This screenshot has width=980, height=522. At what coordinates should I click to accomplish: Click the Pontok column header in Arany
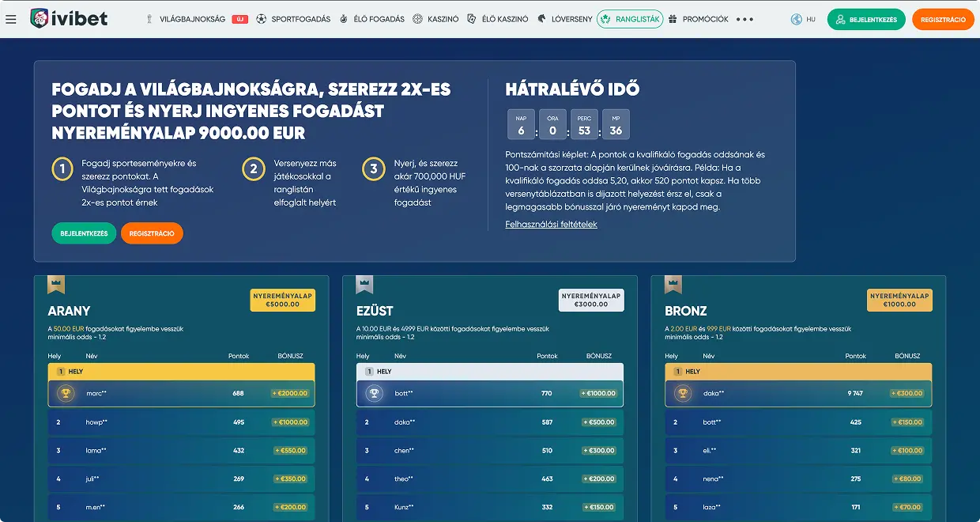point(239,356)
